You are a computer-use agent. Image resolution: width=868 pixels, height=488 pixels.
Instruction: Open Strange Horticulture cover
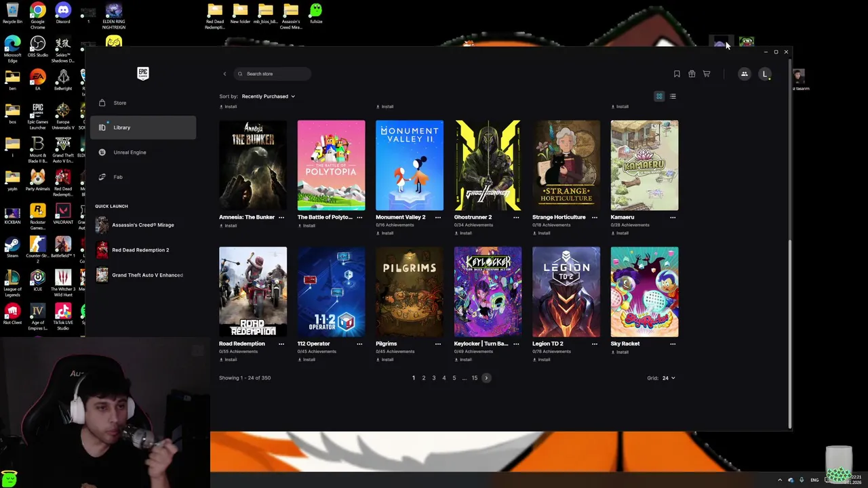[x=566, y=165]
